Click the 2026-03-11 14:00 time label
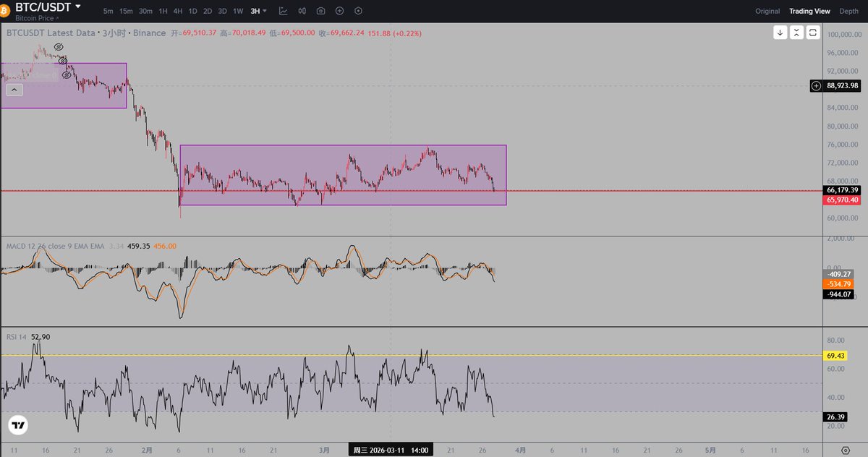Viewport: 868px width, 457px height. point(391,450)
